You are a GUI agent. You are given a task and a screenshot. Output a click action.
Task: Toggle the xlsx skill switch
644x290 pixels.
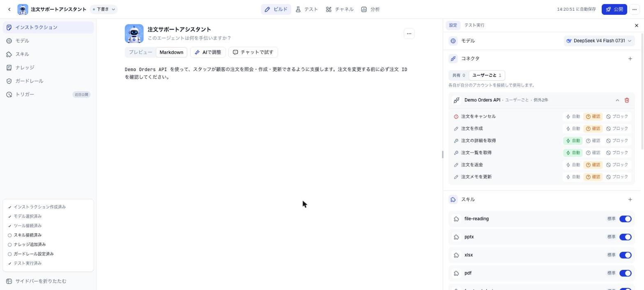click(x=625, y=255)
